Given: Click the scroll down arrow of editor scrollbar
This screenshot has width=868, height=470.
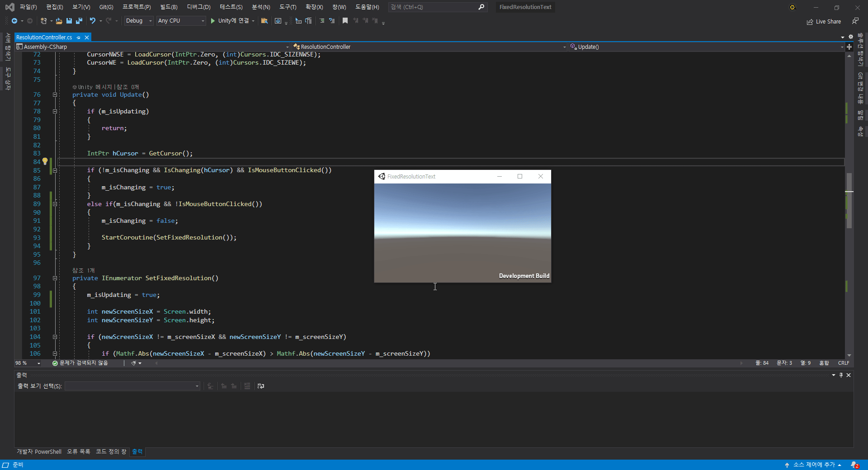Looking at the screenshot, I should pos(849,355).
